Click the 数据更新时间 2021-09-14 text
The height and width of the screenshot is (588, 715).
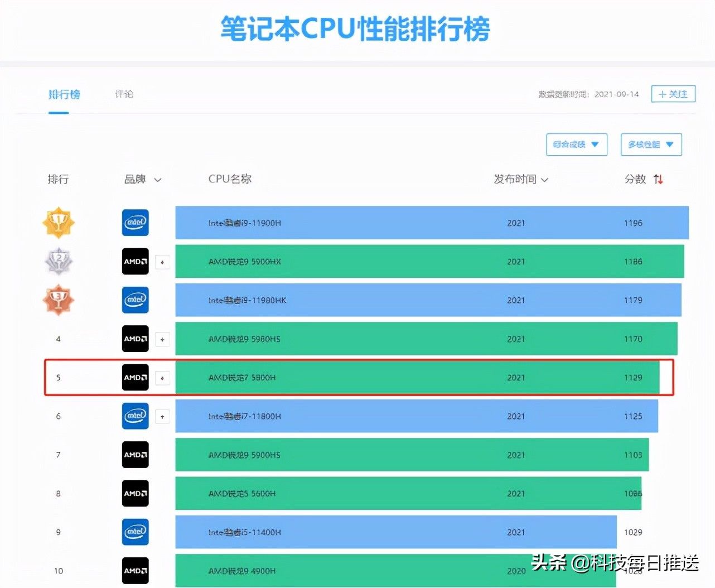pos(588,94)
